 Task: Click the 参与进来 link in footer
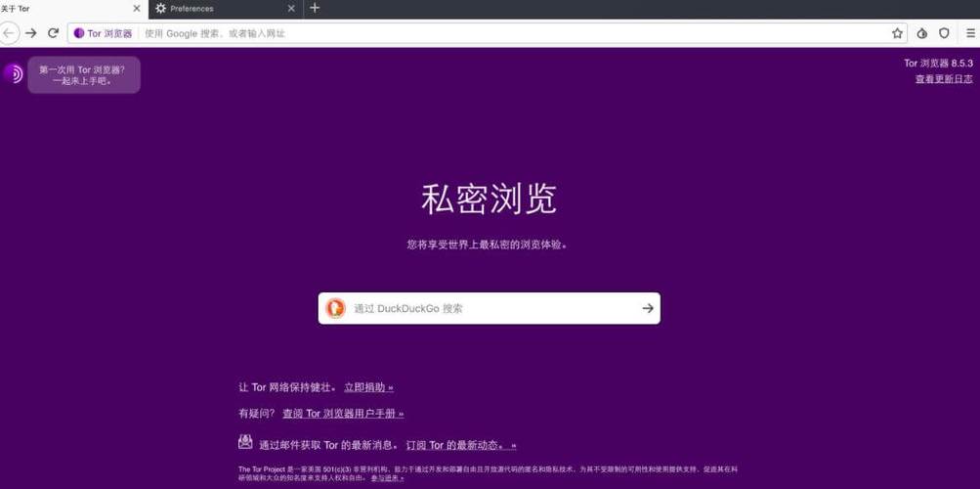coord(387,478)
